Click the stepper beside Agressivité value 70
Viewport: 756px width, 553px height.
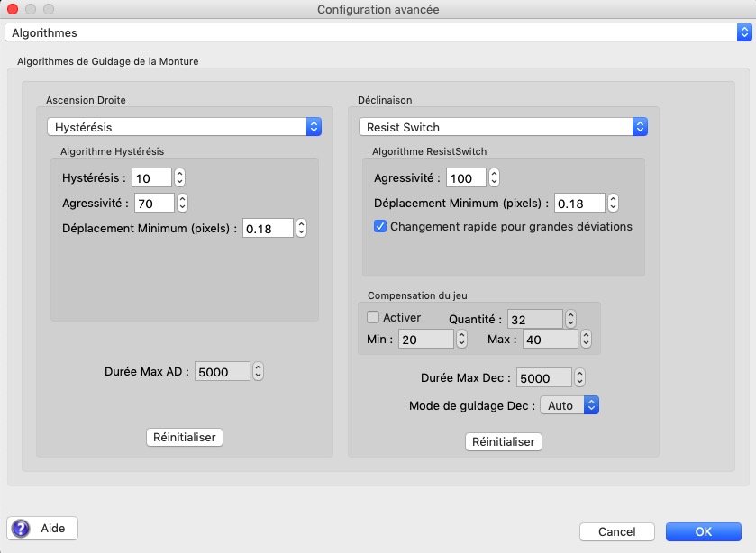(182, 203)
